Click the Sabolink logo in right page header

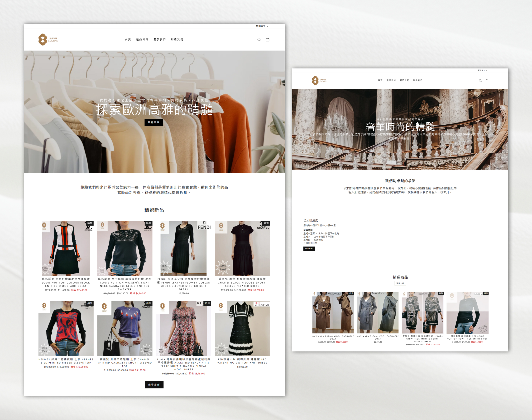[319, 80]
